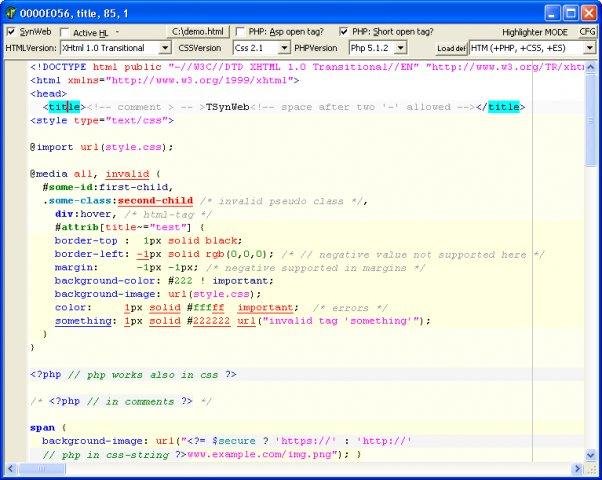Click the invalid '#fffff' color value
Screen dimensions: 602x480
click(205, 308)
